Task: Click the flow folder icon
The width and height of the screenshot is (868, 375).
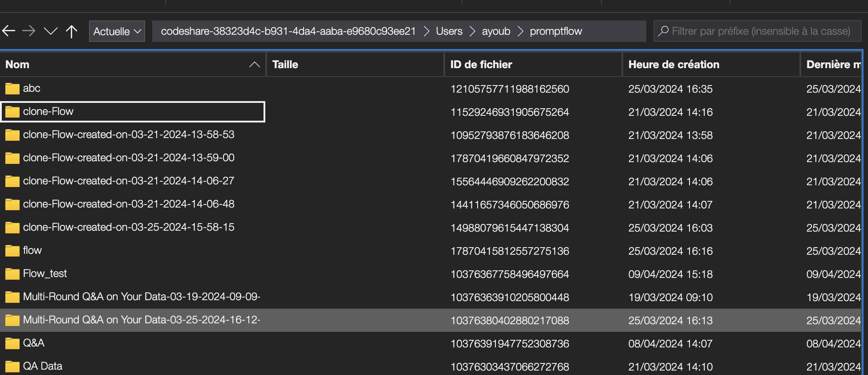Action: click(12, 251)
